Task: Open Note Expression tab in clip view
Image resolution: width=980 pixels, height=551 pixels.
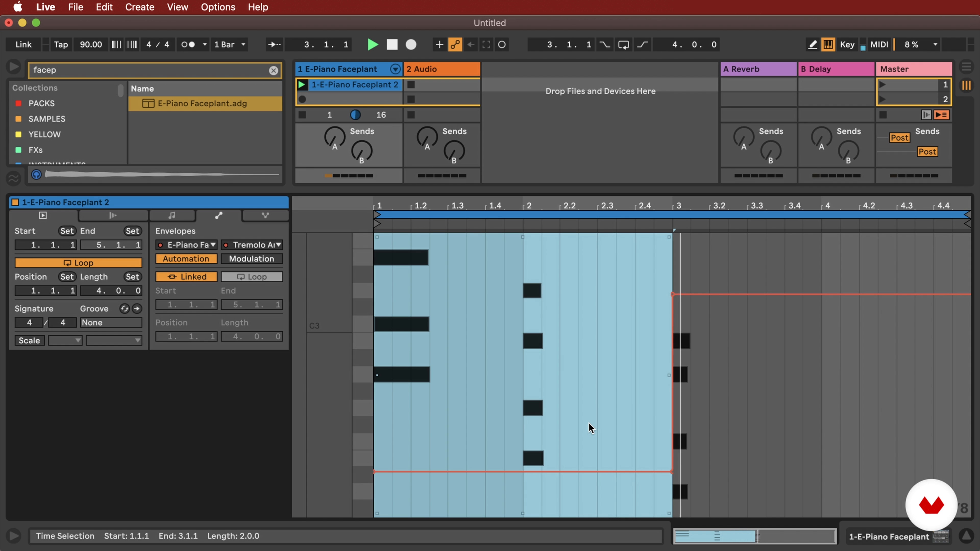Action: click(x=265, y=216)
